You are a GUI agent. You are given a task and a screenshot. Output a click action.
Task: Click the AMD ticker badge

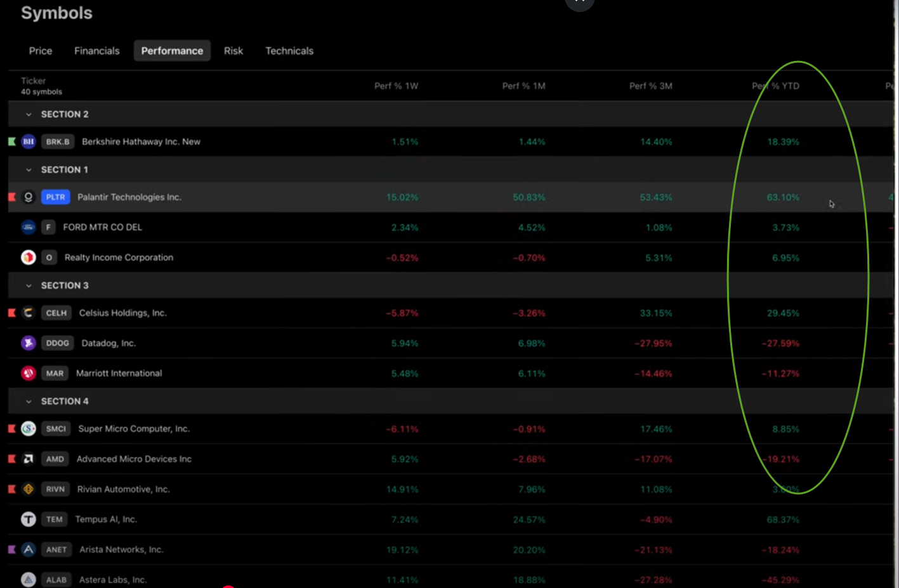[55, 459]
